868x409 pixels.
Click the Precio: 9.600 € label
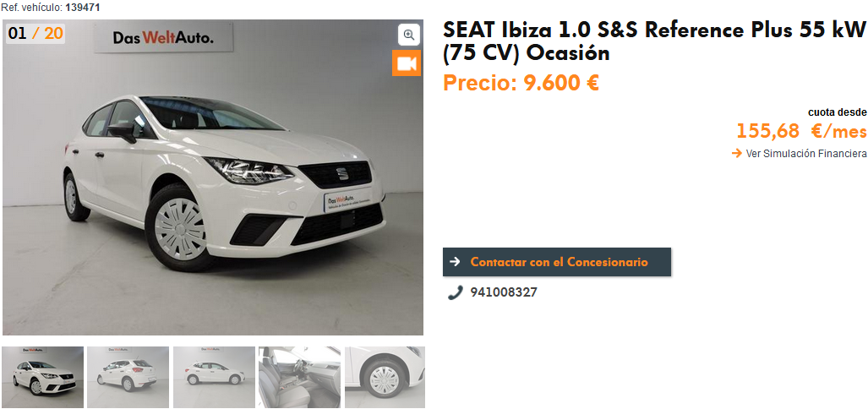521,83
